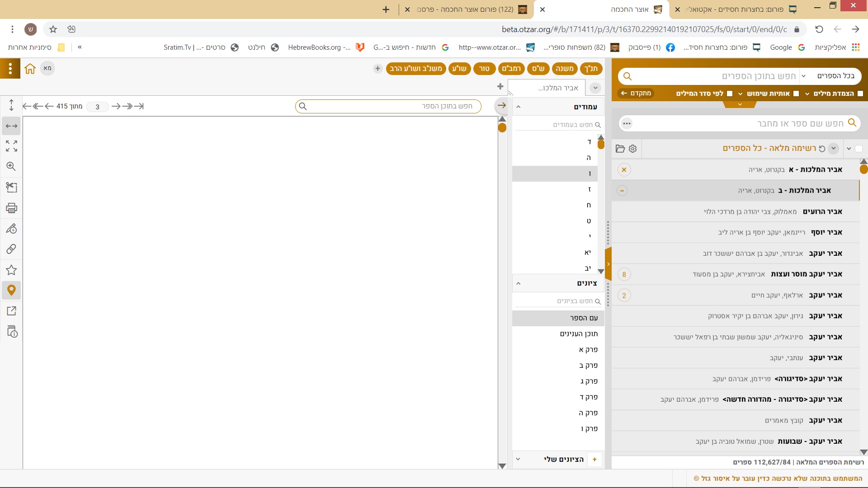The image size is (868, 488).
Task: Click the open folder icon in book list header
Action: [x=620, y=149]
